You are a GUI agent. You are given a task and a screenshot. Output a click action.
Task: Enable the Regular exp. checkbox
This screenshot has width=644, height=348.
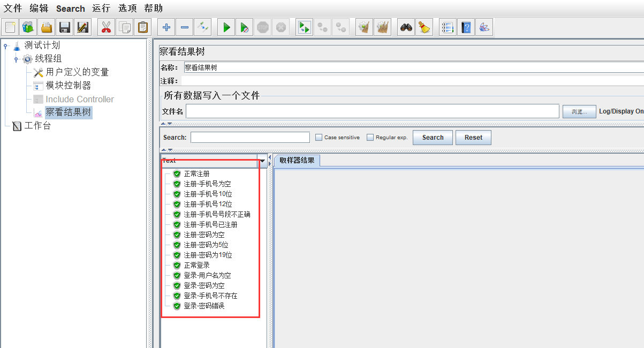pyautogui.click(x=369, y=137)
